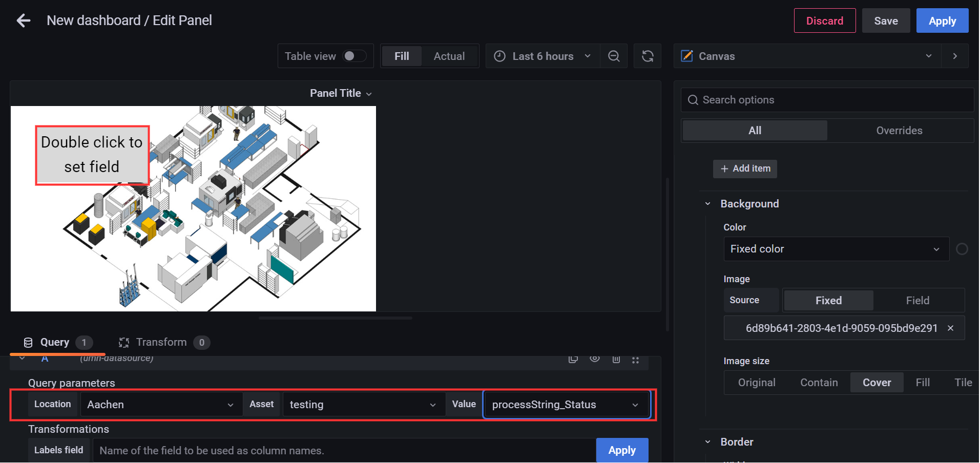Duplicate query A with the copy icon
Viewport: 980px width, 463px height.
[573, 359]
